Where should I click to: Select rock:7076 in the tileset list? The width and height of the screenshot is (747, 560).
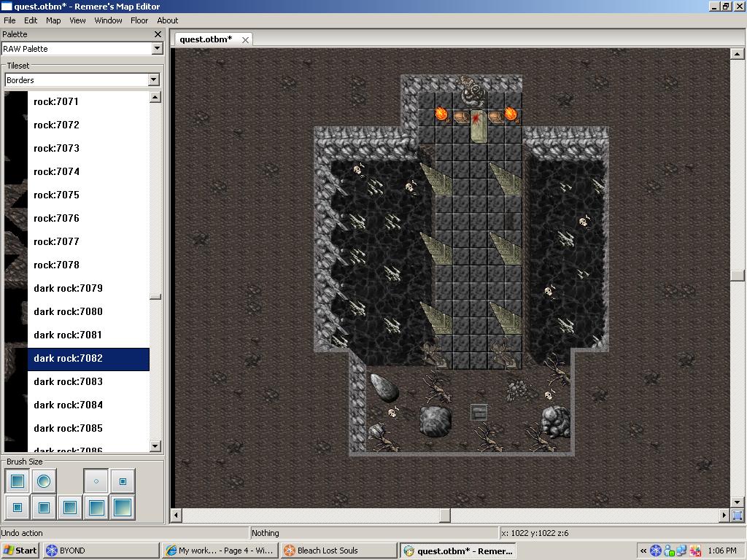coord(77,218)
